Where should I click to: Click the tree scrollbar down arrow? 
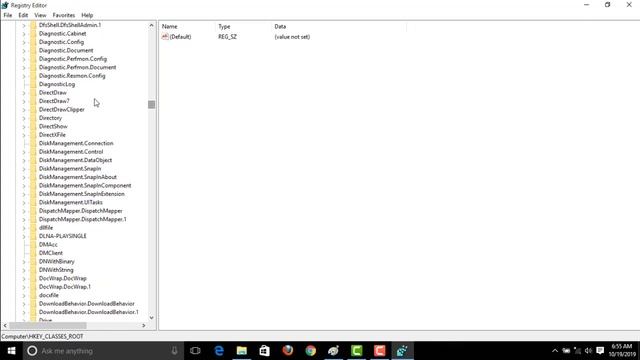coord(151,318)
